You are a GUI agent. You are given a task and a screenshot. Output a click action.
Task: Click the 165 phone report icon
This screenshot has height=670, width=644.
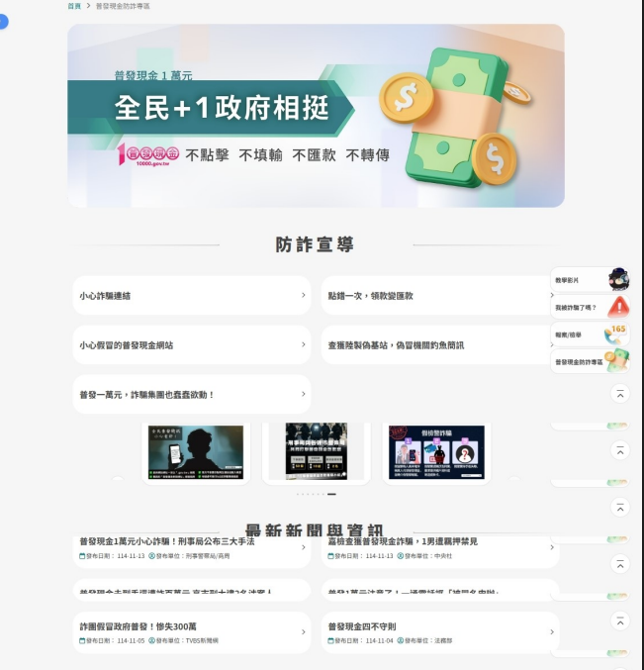[x=617, y=335]
